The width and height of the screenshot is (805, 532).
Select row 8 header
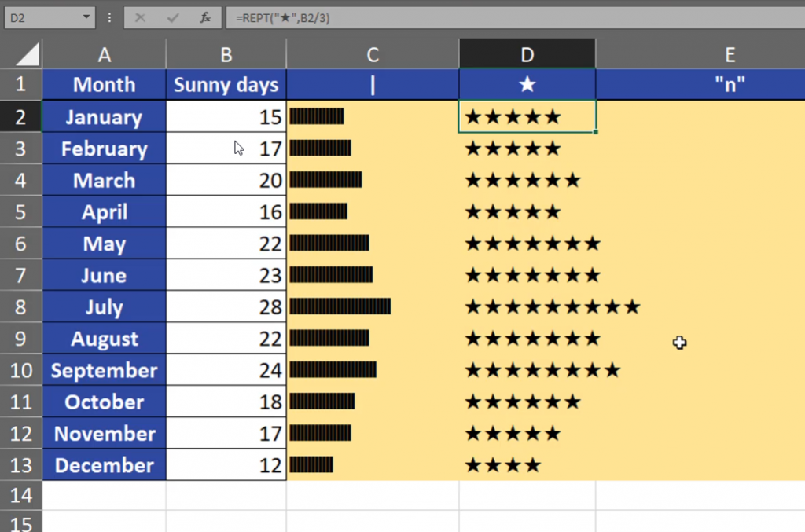21,307
